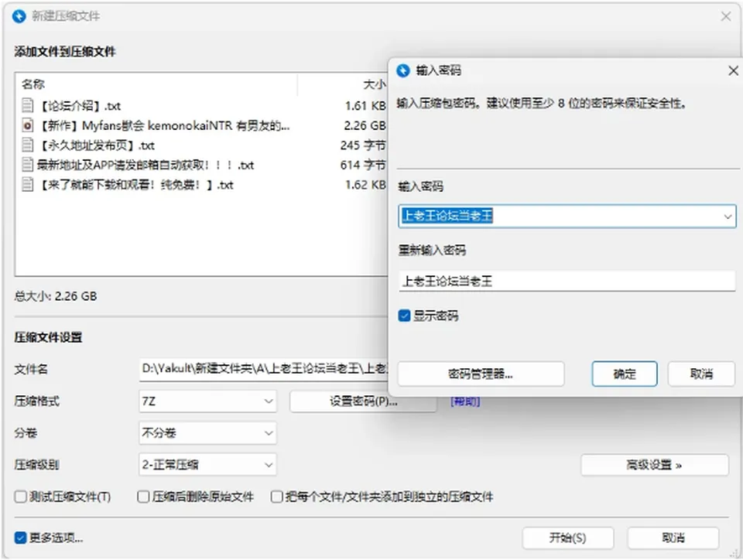Select the 【新作】Myfans獸会 kemonokaiNTR file name
Viewport: 743px width, 560px height.
point(163,125)
